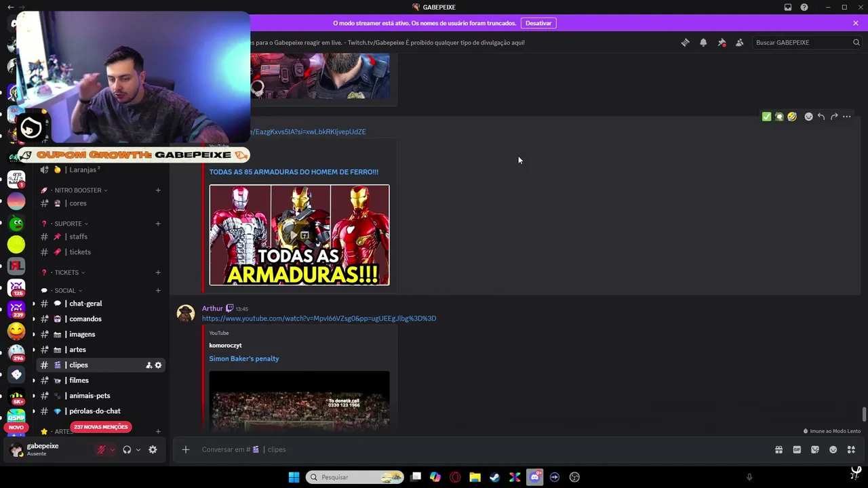Open 'Simon Baker's penalty' video title link
868x488 pixels.
click(x=244, y=359)
